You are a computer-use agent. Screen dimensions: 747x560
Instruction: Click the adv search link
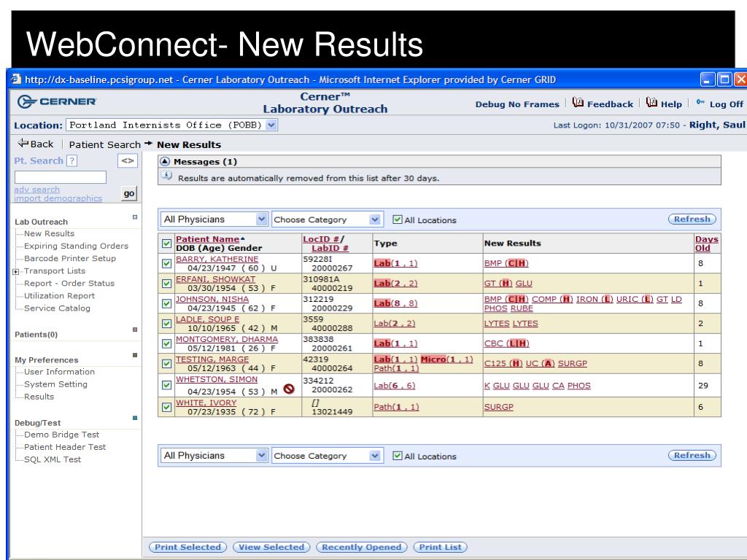[x=36, y=190]
